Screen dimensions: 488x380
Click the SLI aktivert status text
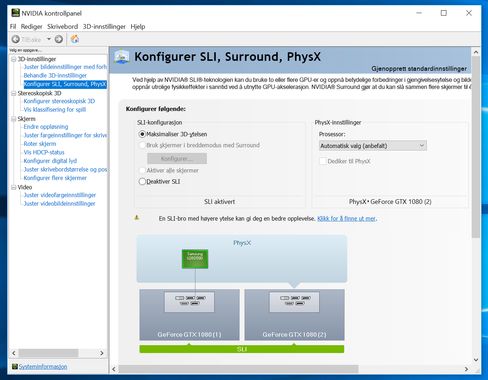[x=219, y=202]
